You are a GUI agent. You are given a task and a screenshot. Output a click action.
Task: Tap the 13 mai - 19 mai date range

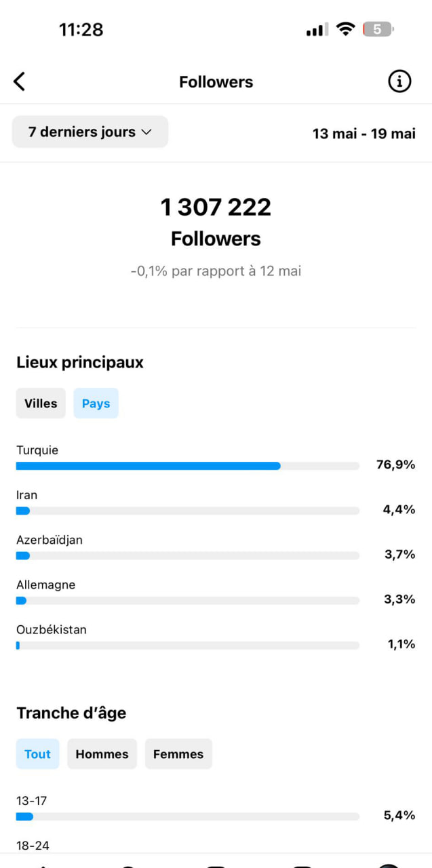[364, 133]
